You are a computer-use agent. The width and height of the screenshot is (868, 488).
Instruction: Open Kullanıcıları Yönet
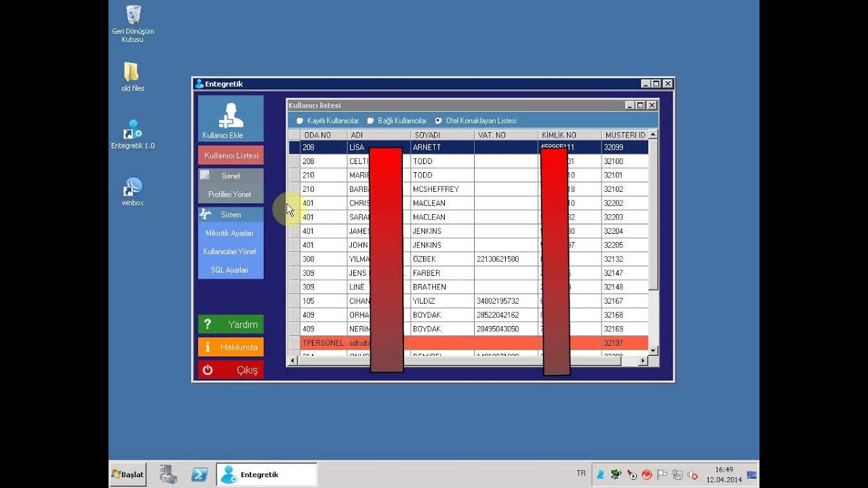point(229,251)
